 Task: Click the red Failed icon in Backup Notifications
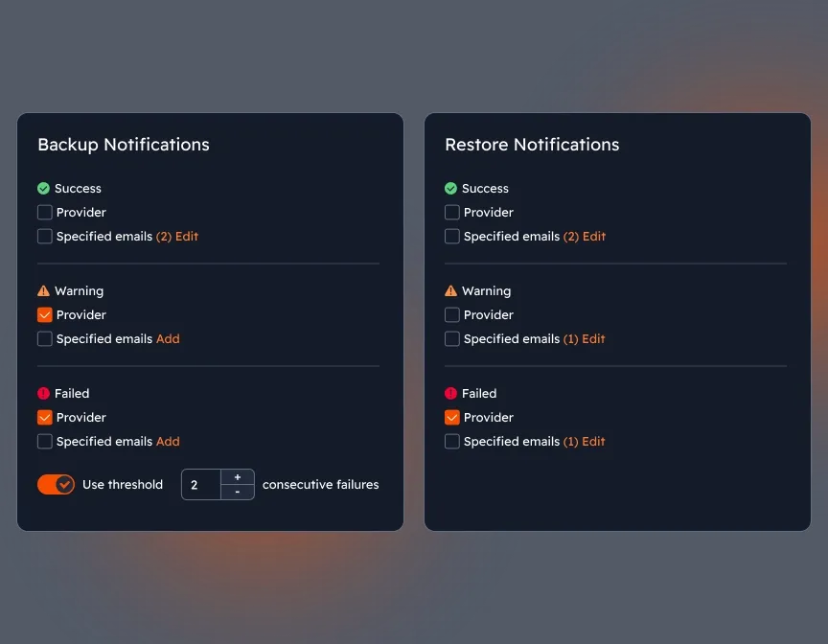click(42, 393)
